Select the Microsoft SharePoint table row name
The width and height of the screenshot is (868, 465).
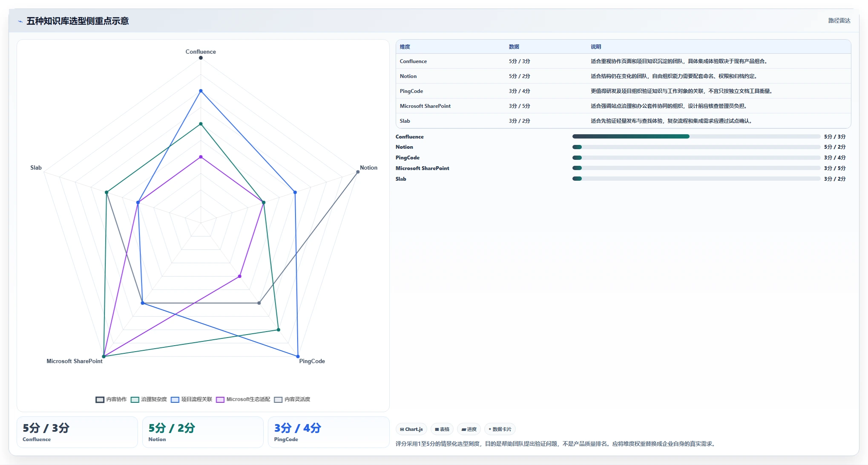click(425, 106)
